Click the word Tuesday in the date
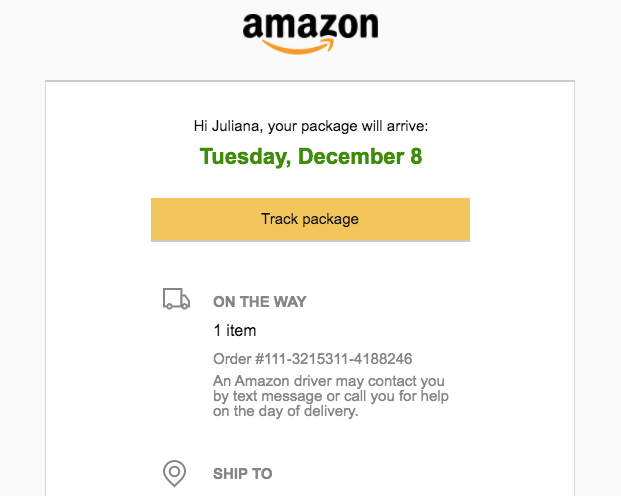The image size is (621, 496). click(x=243, y=156)
